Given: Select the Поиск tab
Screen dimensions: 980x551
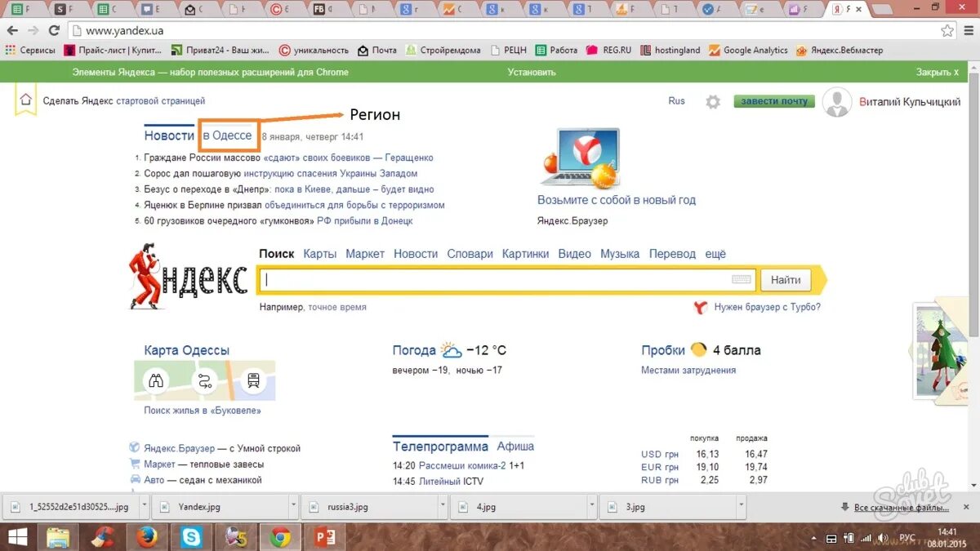Looking at the screenshot, I should click(x=277, y=254).
